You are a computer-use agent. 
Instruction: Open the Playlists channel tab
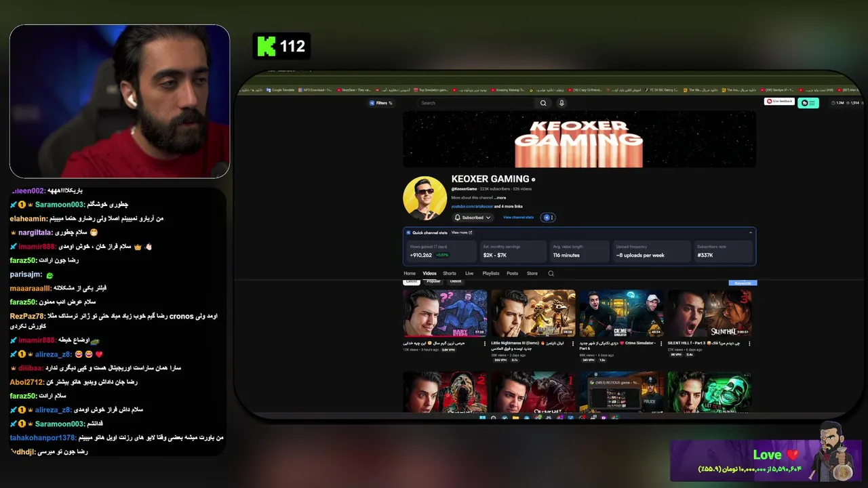pyautogui.click(x=491, y=273)
